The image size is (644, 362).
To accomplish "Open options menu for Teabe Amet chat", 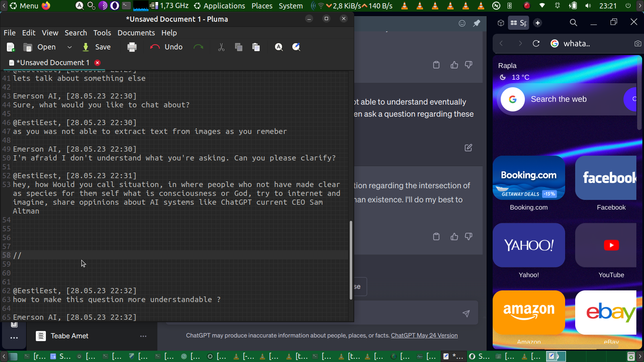I will [x=143, y=336].
